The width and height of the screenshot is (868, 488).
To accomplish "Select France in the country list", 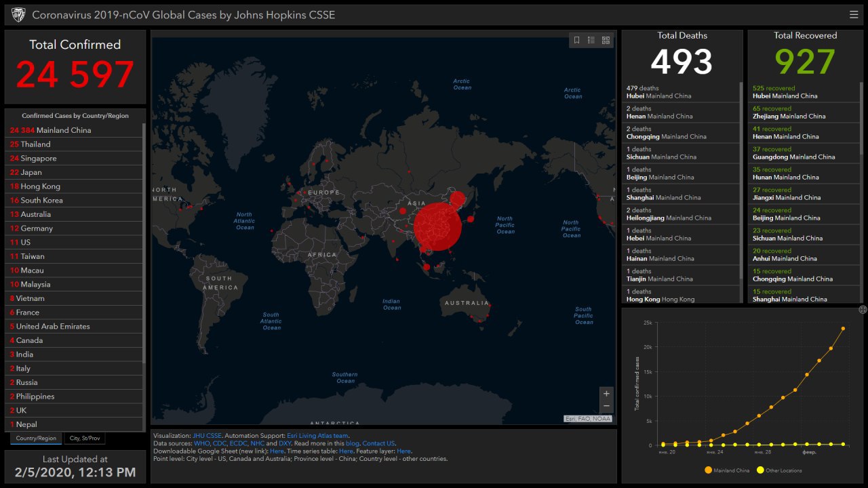I will 75,312.
